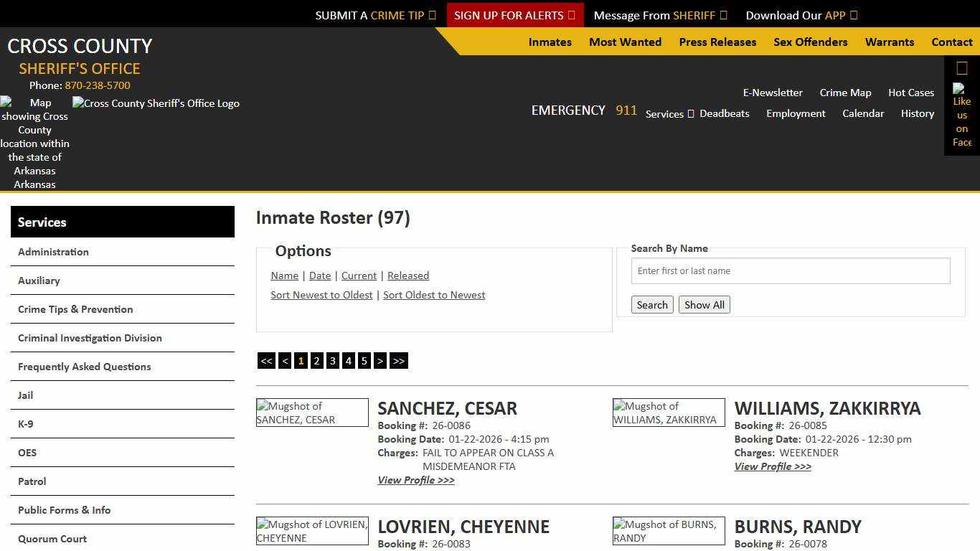This screenshot has width=980, height=551.
Task: Click inside the Search By Name field
Action: 790,270
